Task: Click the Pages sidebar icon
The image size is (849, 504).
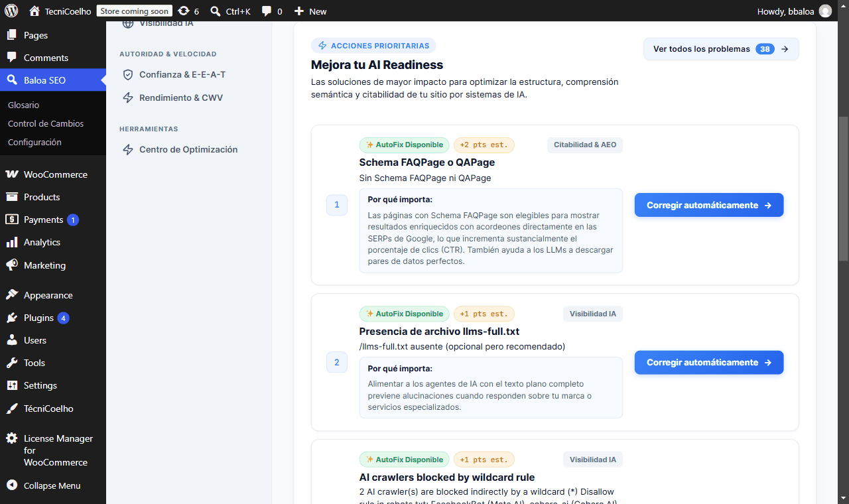Action: click(12, 35)
